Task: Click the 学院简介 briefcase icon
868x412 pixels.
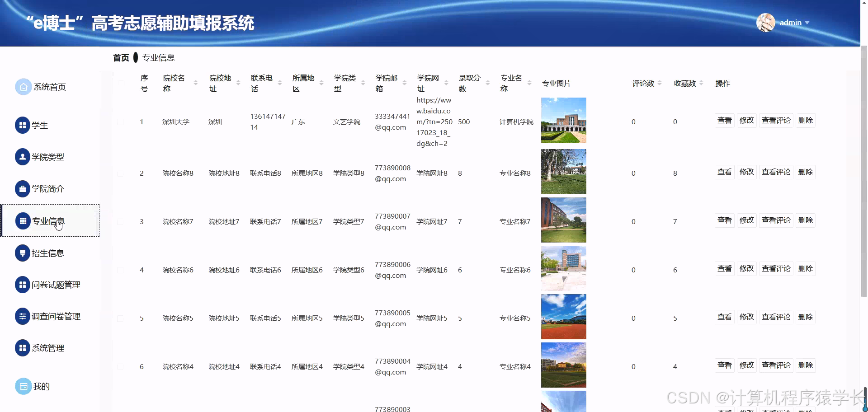Action: tap(23, 189)
